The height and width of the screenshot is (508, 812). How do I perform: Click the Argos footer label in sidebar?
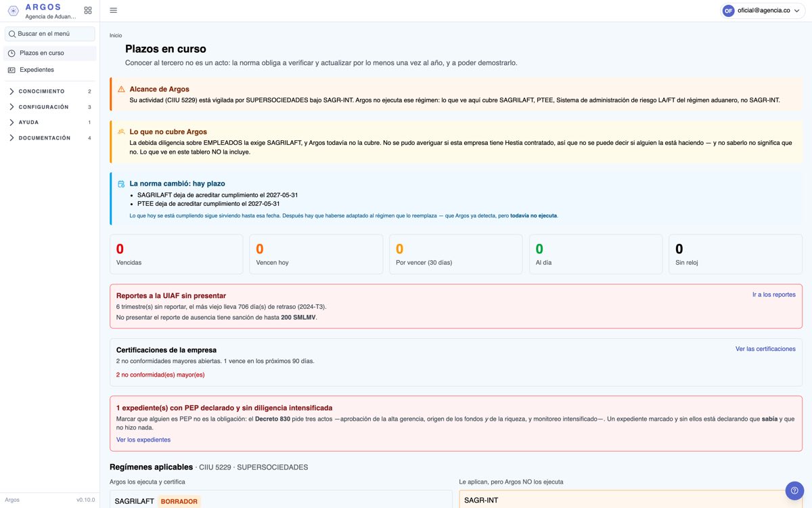[12, 500]
